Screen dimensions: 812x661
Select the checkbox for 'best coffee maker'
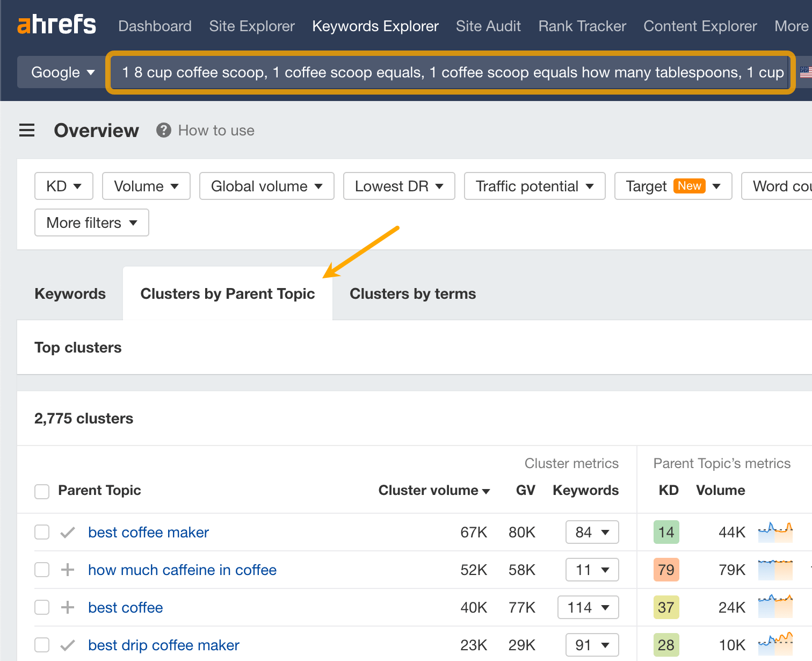tap(42, 532)
